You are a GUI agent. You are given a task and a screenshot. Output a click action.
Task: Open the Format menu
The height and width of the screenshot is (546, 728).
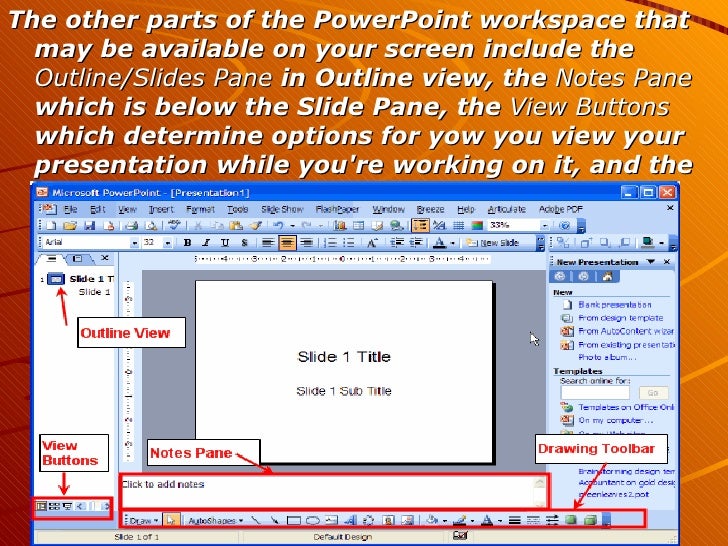click(200, 209)
